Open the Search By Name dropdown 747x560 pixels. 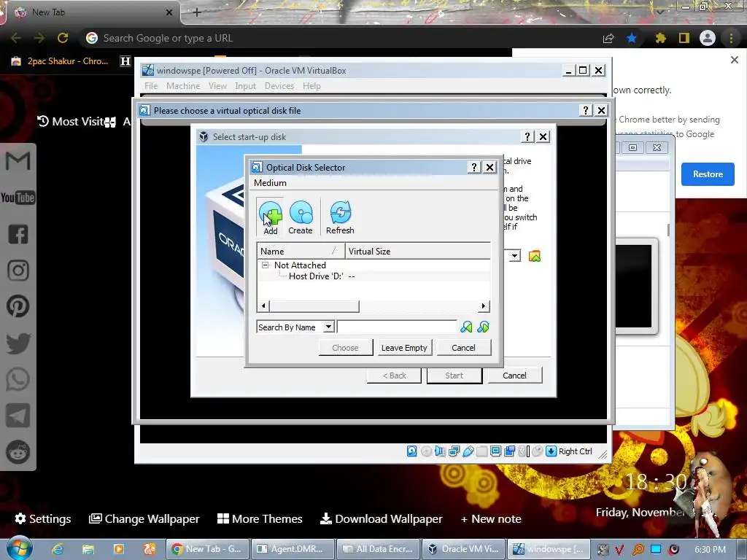(328, 327)
